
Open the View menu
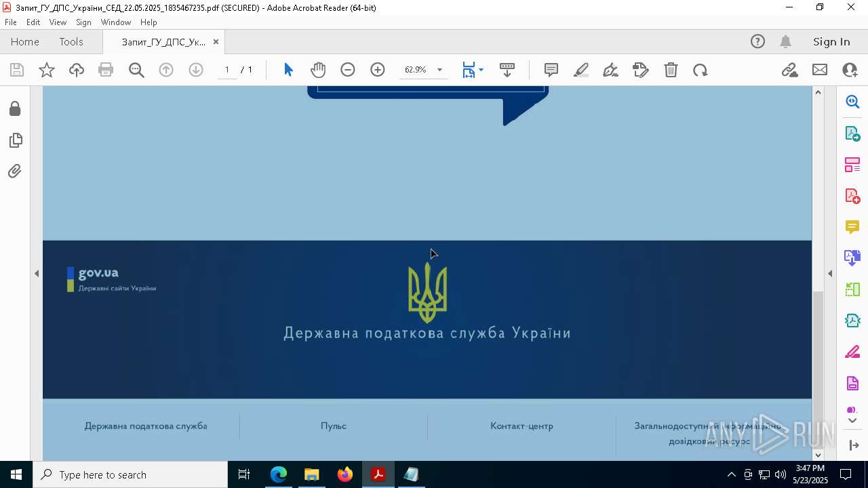point(58,22)
